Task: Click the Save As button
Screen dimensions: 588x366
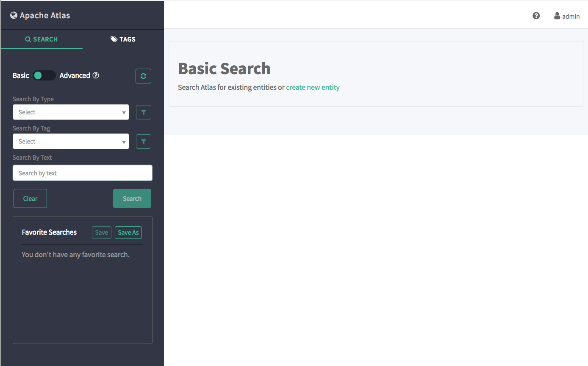Action: [128, 233]
